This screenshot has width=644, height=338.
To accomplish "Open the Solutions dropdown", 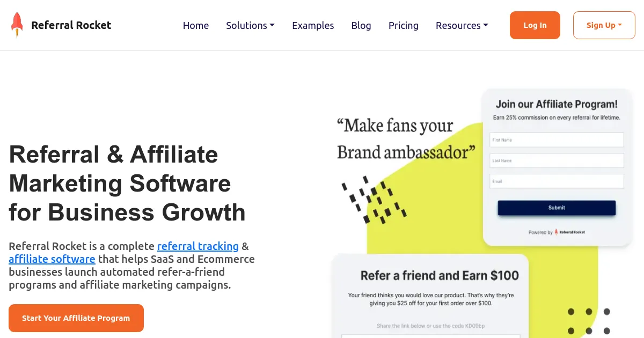I will point(250,25).
